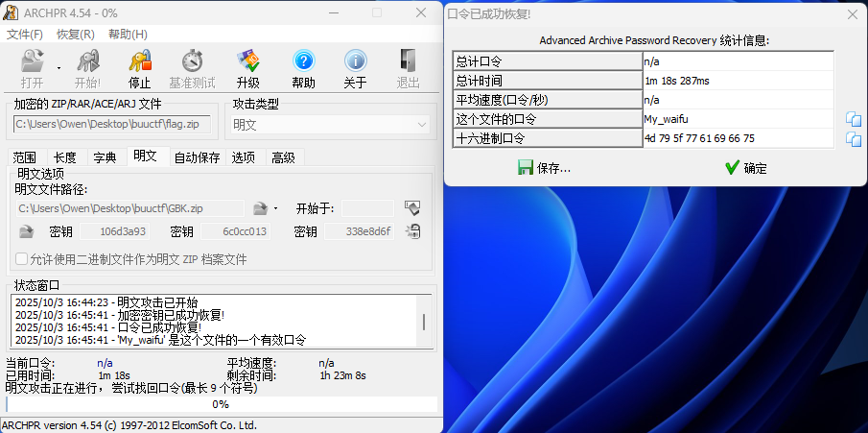Click the hex value 4d 79 5f 77 cell
Viewport: 868px width, 433px height.
(x=739, y=138)
